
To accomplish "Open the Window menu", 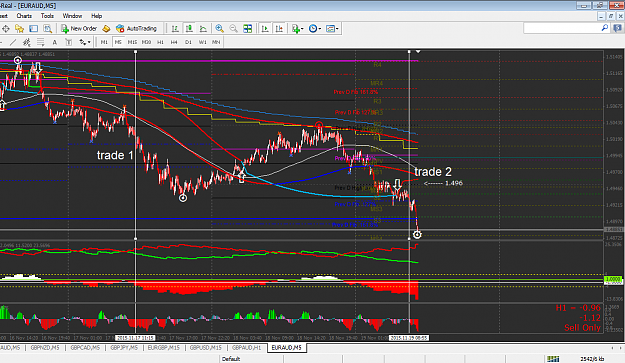I will tap(72, 16).
